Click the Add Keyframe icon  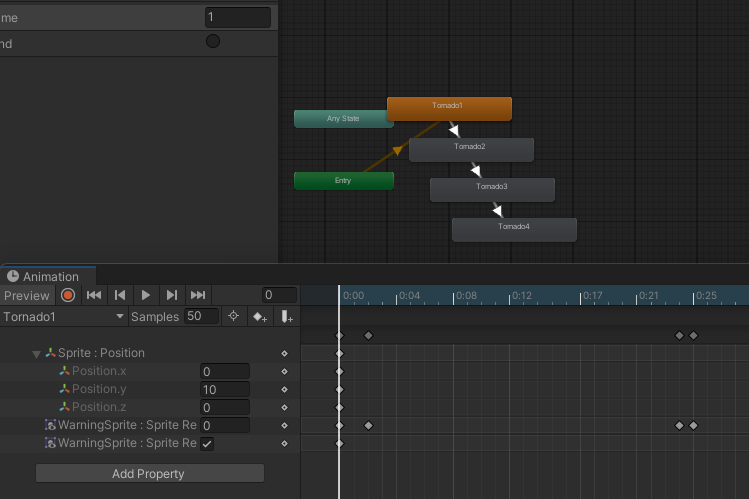click(260, 317)
